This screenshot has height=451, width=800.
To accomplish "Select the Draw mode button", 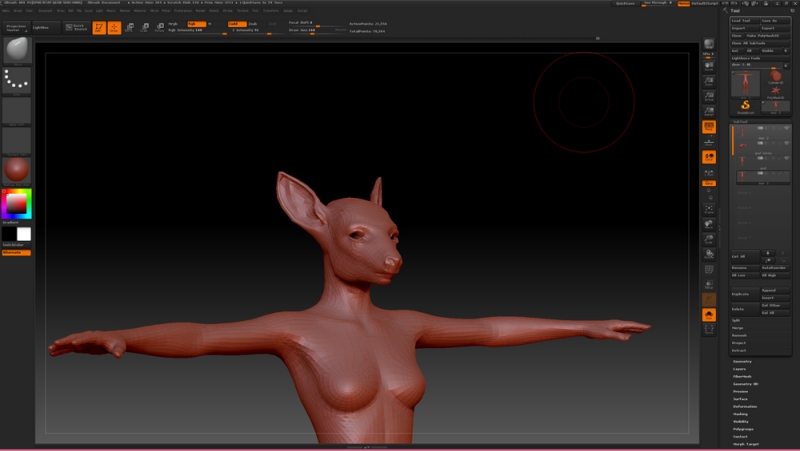I will click(114, 27).
